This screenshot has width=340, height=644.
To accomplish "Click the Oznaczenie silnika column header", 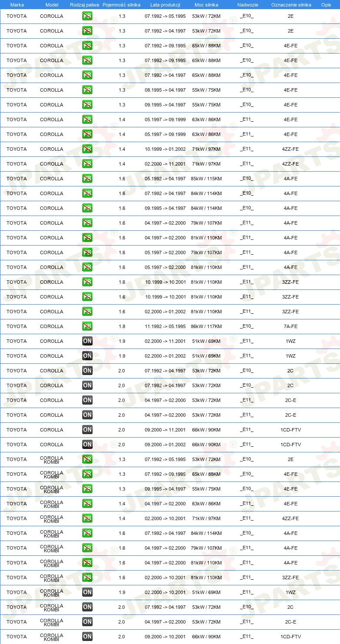I will coord(291,5).
